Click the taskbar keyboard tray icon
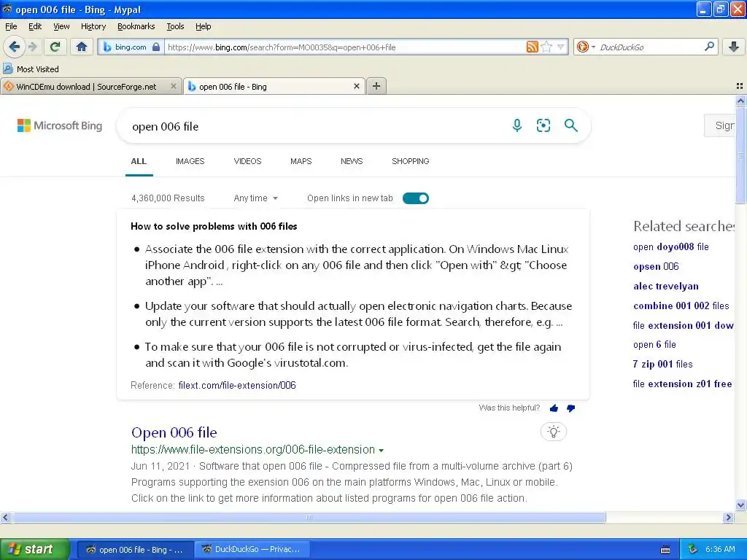This screenshot has width=747, height=560. pos(665,550)
